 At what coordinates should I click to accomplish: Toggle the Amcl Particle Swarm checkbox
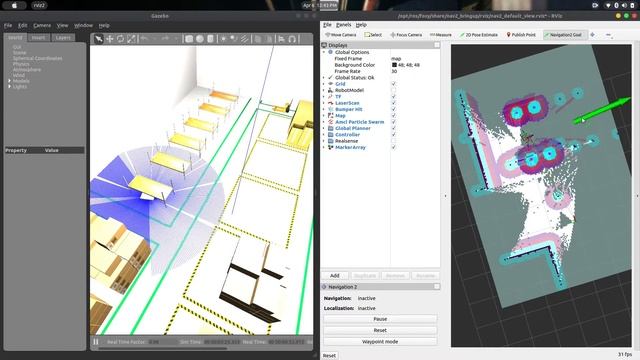393,122
